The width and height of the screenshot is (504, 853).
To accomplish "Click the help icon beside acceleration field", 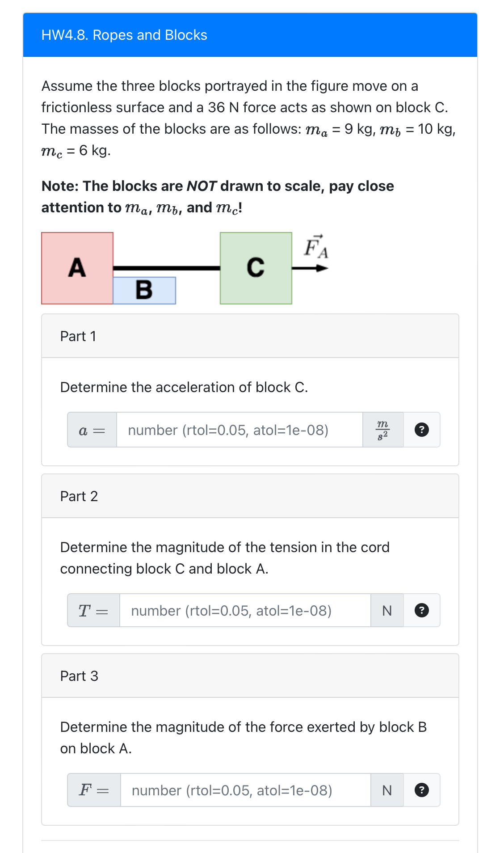I will coord(421,430).
